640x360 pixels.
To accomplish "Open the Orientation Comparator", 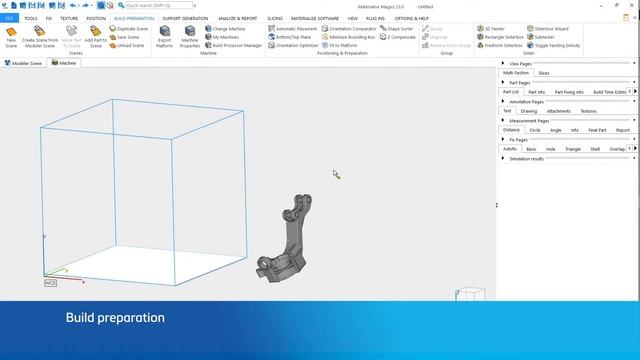I will point(349,29).
